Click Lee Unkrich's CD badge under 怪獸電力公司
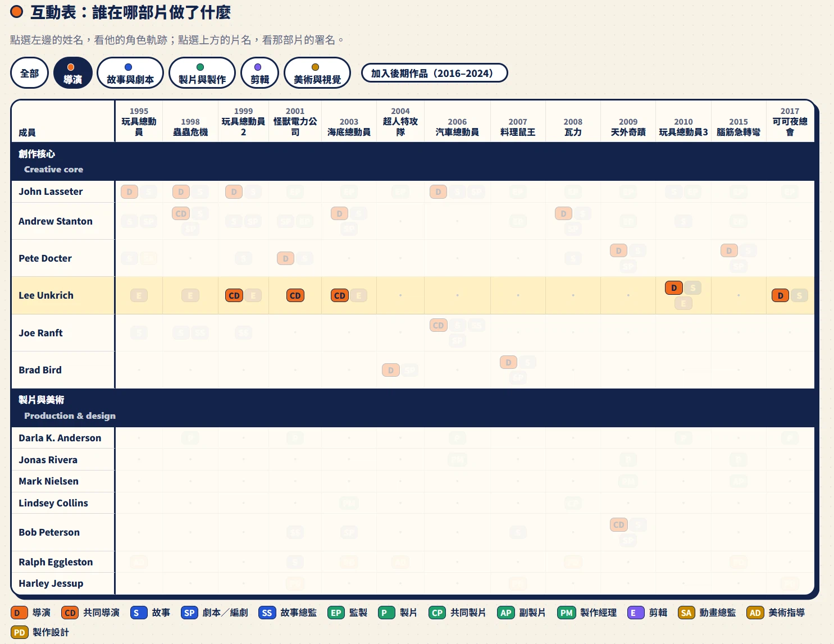Screen dimensions: 834x644 [x=295, y=295]
